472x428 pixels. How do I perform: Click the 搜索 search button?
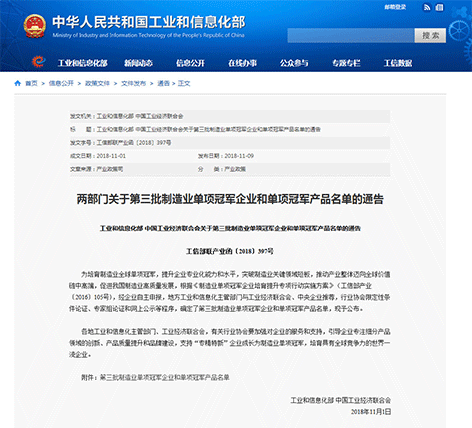[430, 35]
